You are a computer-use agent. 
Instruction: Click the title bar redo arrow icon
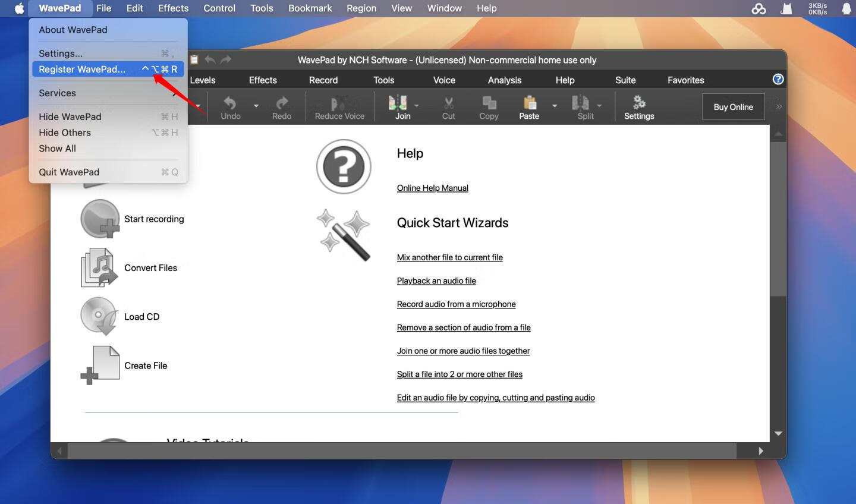tap(226, 59)
